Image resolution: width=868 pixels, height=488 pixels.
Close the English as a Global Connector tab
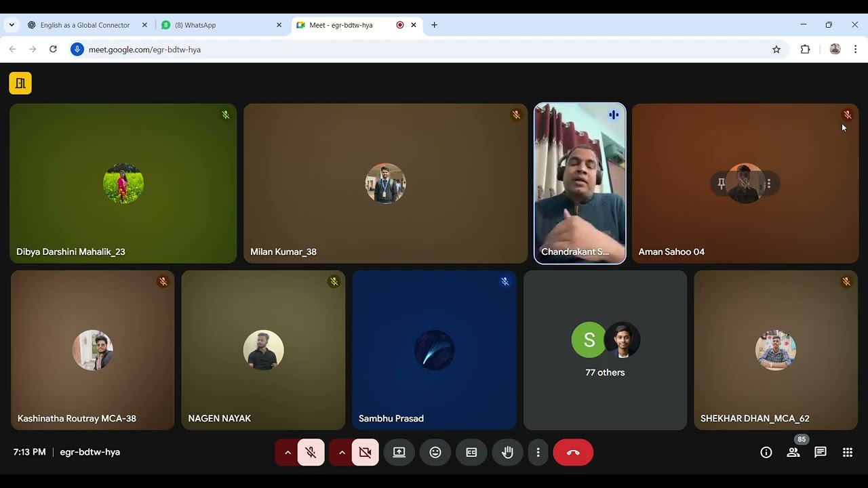tap(144, 25)
